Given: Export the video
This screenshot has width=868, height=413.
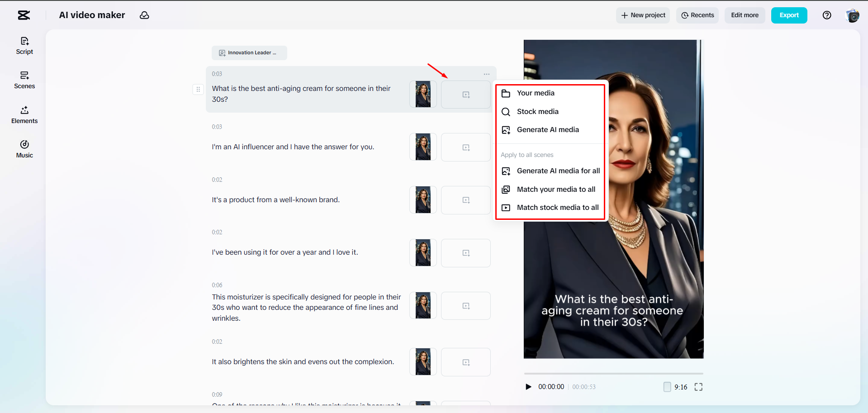Looking at the screenshot, I should (789, 15).
